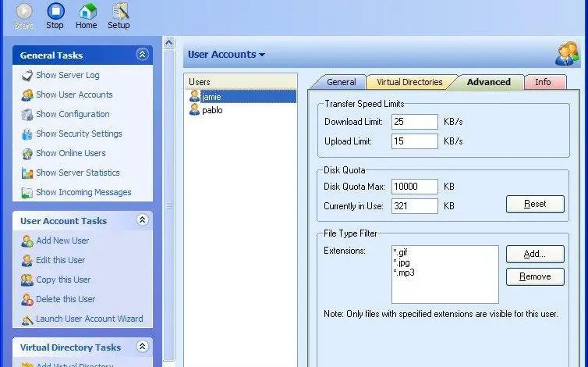Open the Show Security Settings link
Image resolution: width=588 pixels, height=367 pixels.
[79, 134]
